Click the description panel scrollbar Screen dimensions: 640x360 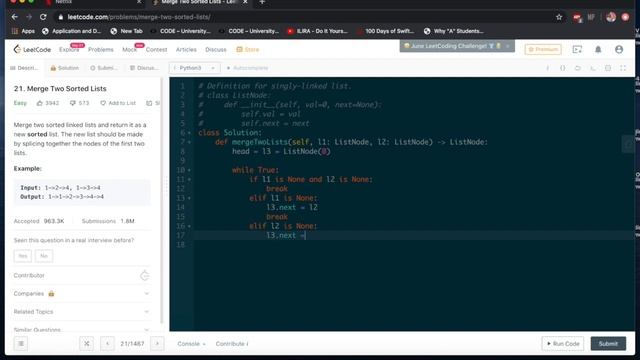point(162,200)
